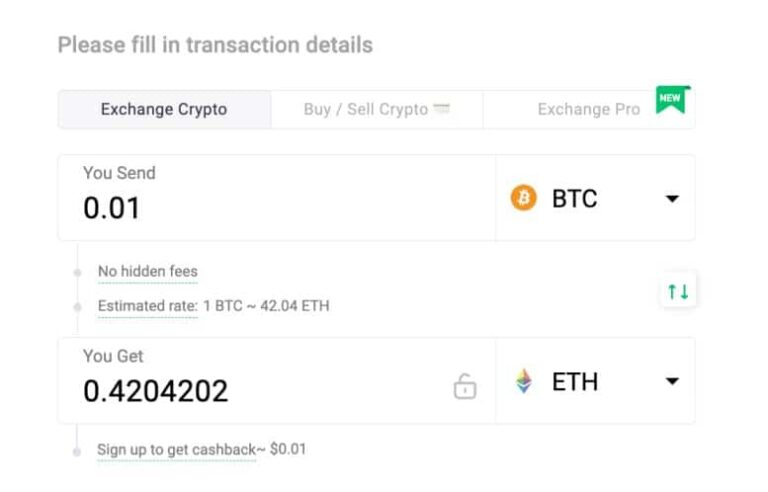The width and height of the screenshot is (768, 492).
Task: Toggle the fixed rate lock icon
Action: (x=465, y=386)
